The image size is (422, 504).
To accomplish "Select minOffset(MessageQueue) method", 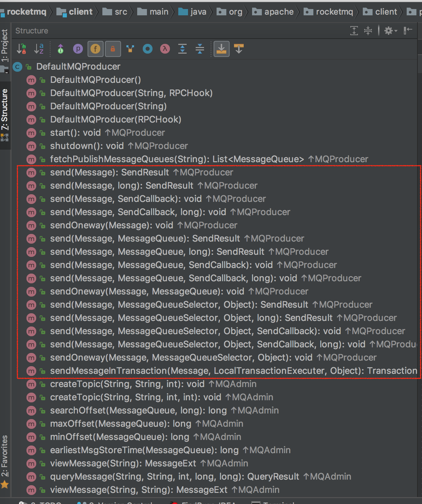I will click(x=146, y=437).
